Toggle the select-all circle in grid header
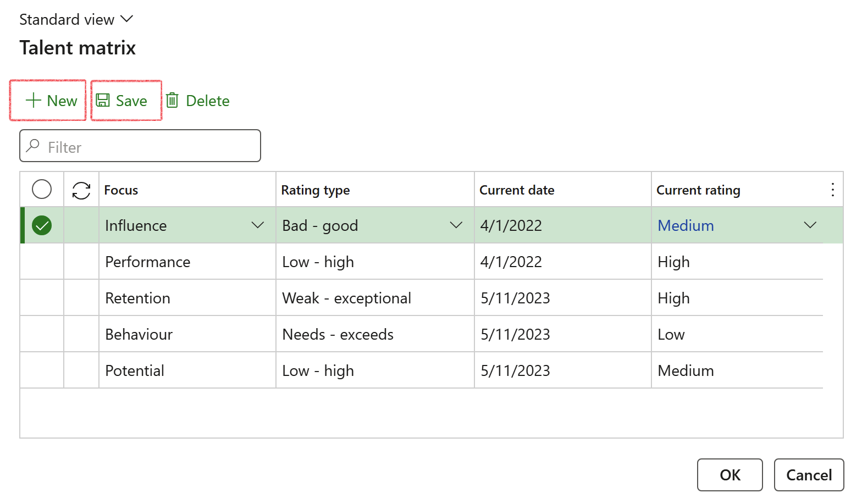This screenshot has height=504, width=862. (x=42, y=190)
